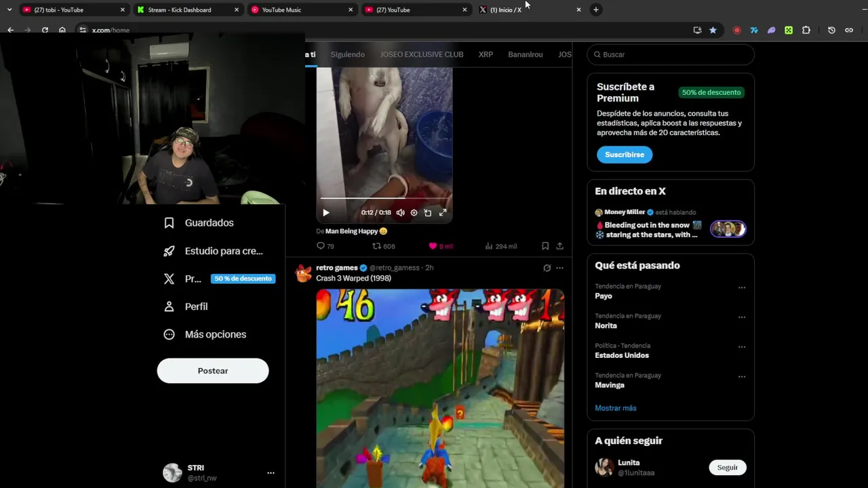This screenshot has height=488, width=868.
Task: Go back in browser history
Action: (x=10, y=30)
